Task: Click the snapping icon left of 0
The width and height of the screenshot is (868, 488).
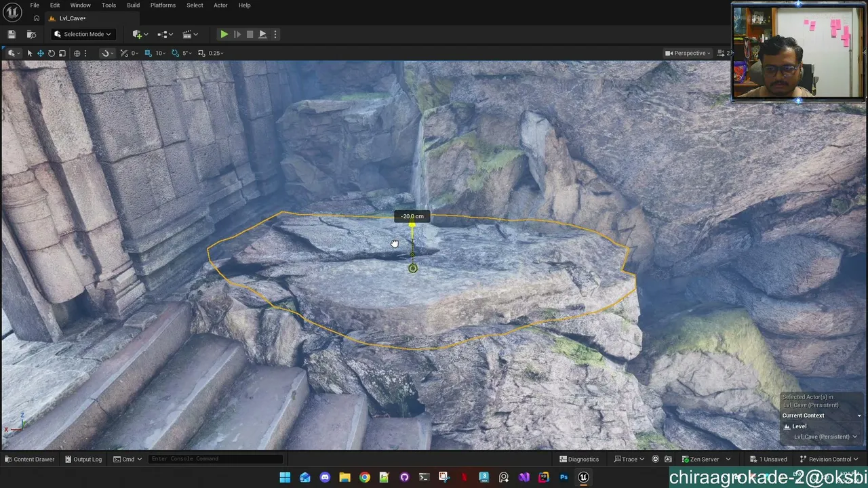Action: pos(124,53)
